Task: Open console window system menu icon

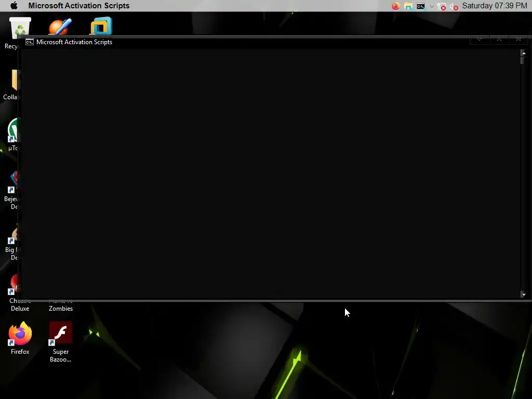Action: click(x=30, y=42)
